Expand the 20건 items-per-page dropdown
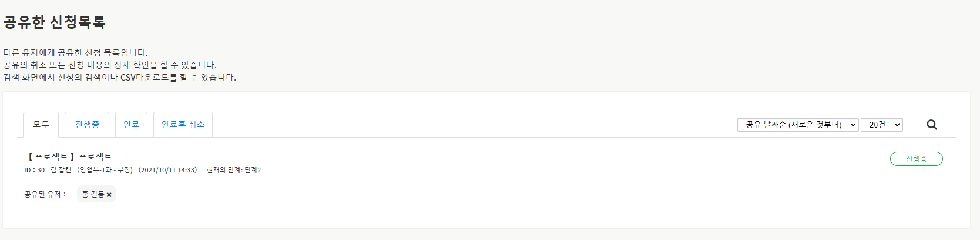 click(881, 125)
